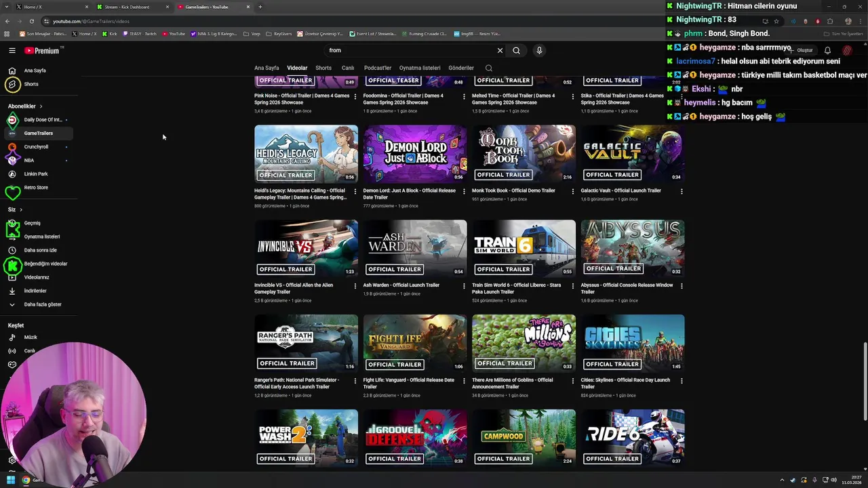Open Train Sim World 6 video title
The width and height of the screenshot is (868, 488).
(517, 288)
